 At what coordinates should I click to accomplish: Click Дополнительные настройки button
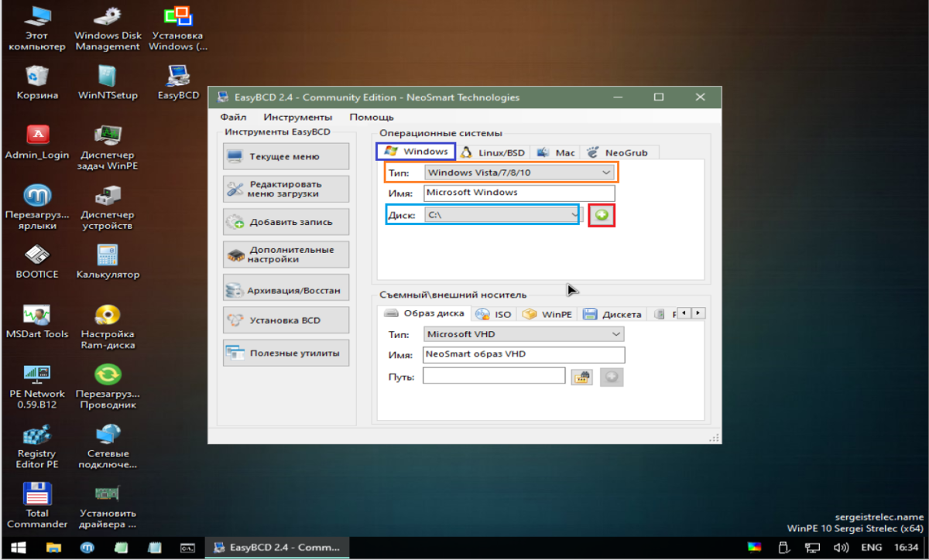coord(286,254)
